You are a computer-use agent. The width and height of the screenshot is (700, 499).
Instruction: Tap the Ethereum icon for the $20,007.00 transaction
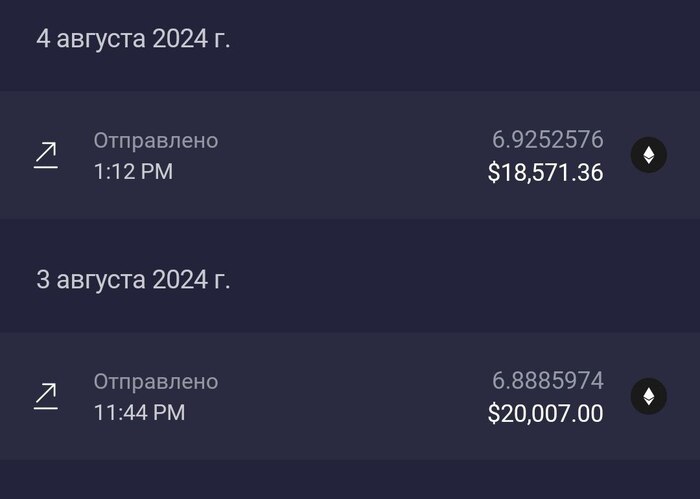coord(649,396)
